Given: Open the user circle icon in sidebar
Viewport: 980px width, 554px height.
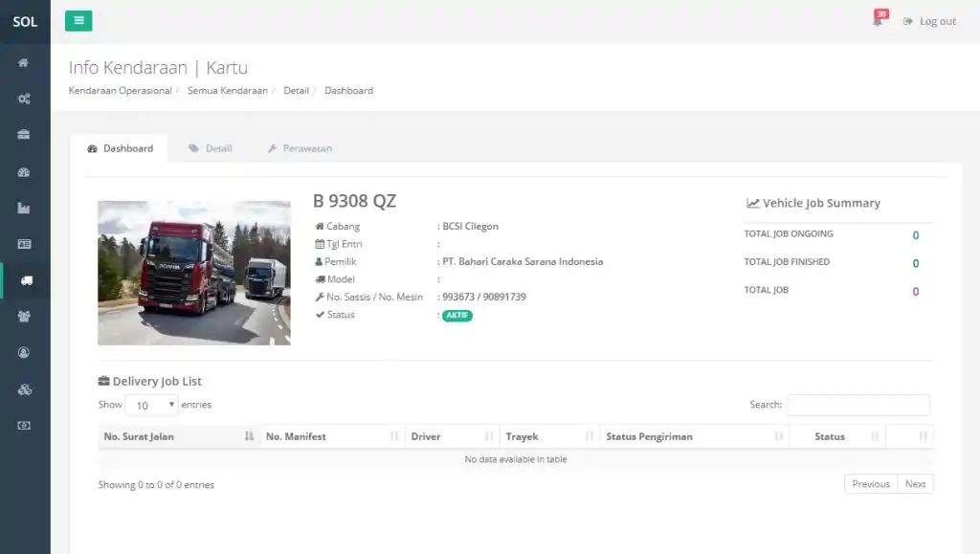Looking at the screenshot, I should click(x=24, y=353).
